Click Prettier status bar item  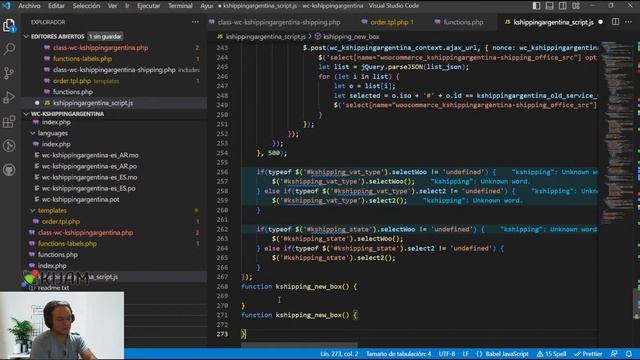pos(588,354)
